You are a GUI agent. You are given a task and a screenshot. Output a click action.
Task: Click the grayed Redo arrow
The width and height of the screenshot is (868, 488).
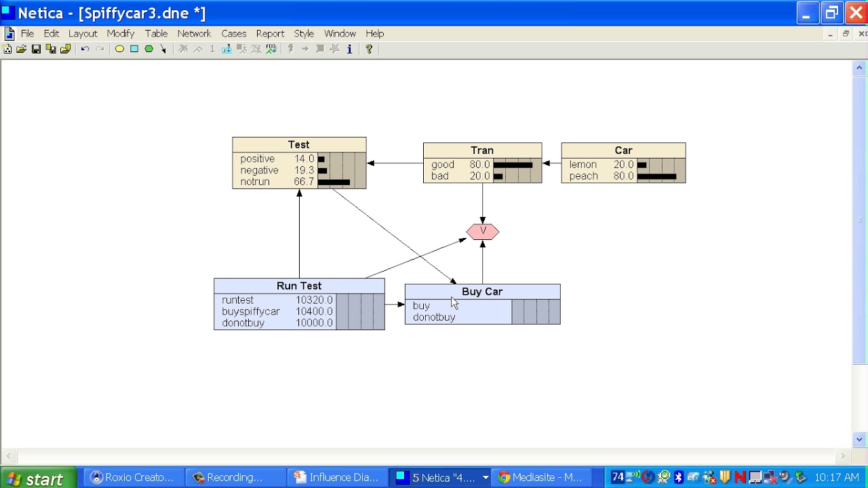(x=100, y=49)
